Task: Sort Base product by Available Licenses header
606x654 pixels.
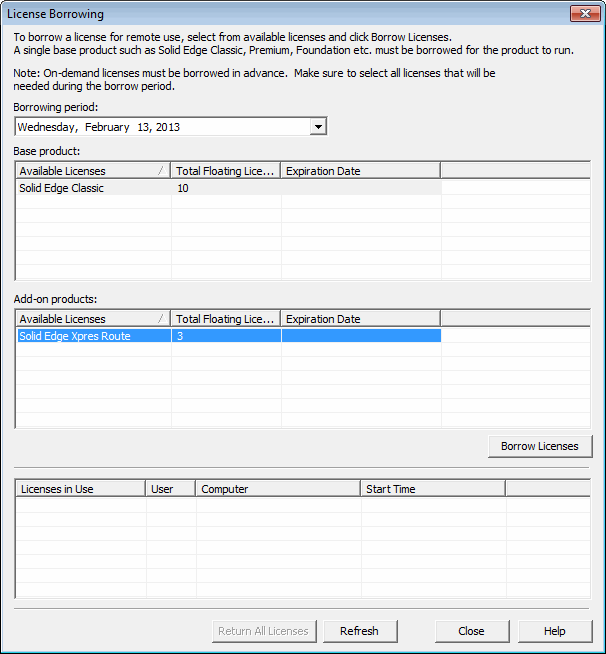Action: pos(93,171)
